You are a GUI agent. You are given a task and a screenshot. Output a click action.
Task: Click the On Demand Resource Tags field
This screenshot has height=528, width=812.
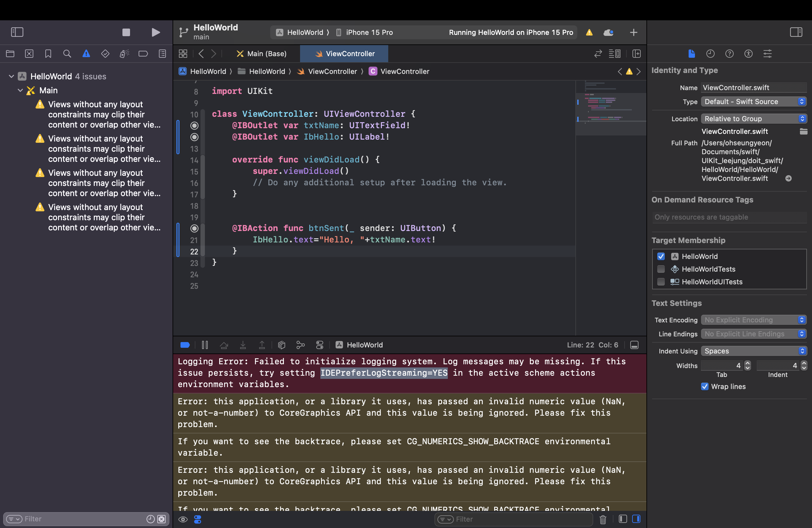click(729, 217)
